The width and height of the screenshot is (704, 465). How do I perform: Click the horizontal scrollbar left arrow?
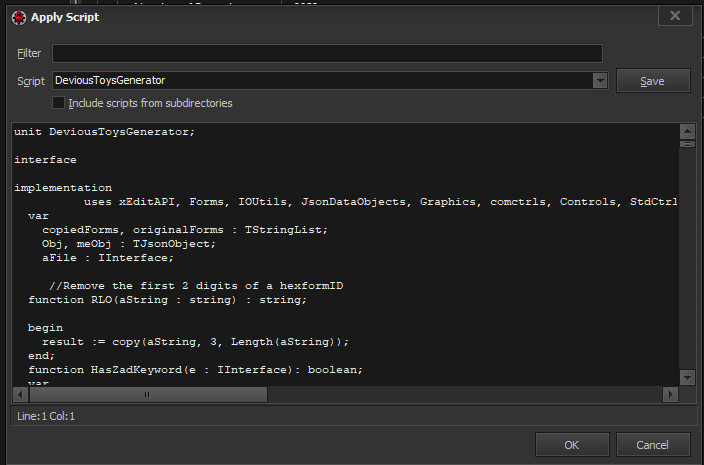pos(20,395)
